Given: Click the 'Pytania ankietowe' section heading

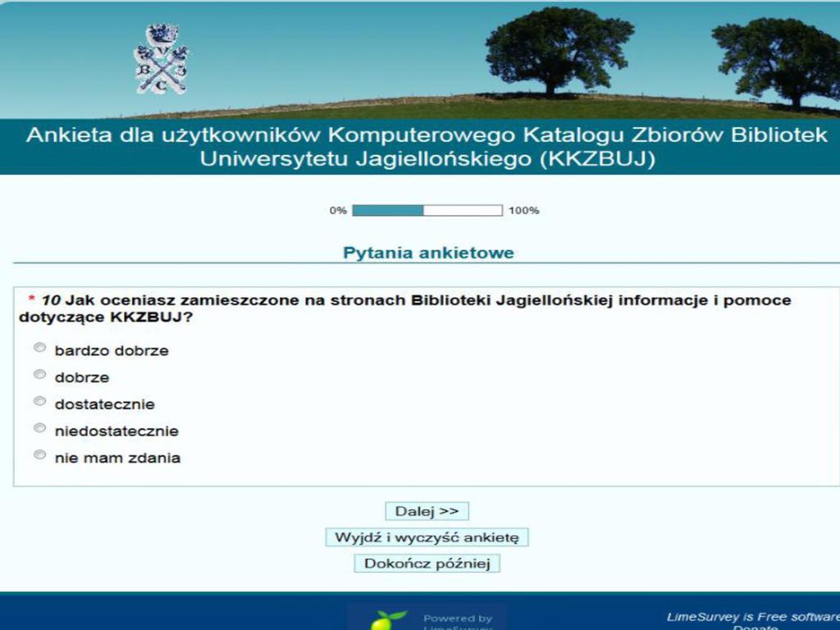Looking at the screenshot, I should (x=428, y=253).
